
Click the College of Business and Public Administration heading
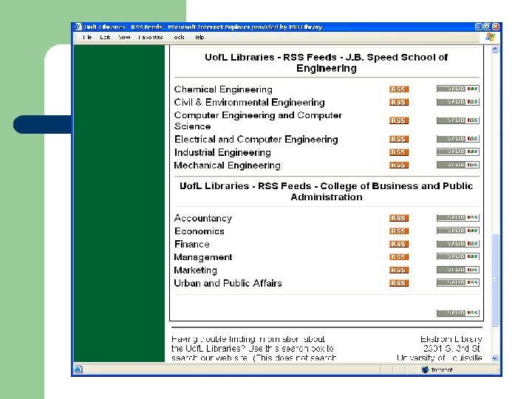[327, 191]
